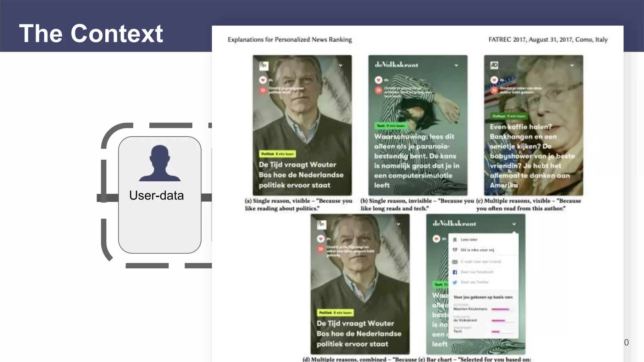Click caption (a) Single reason, visible
The image size is (644, 362).
[x=298, y=205]
